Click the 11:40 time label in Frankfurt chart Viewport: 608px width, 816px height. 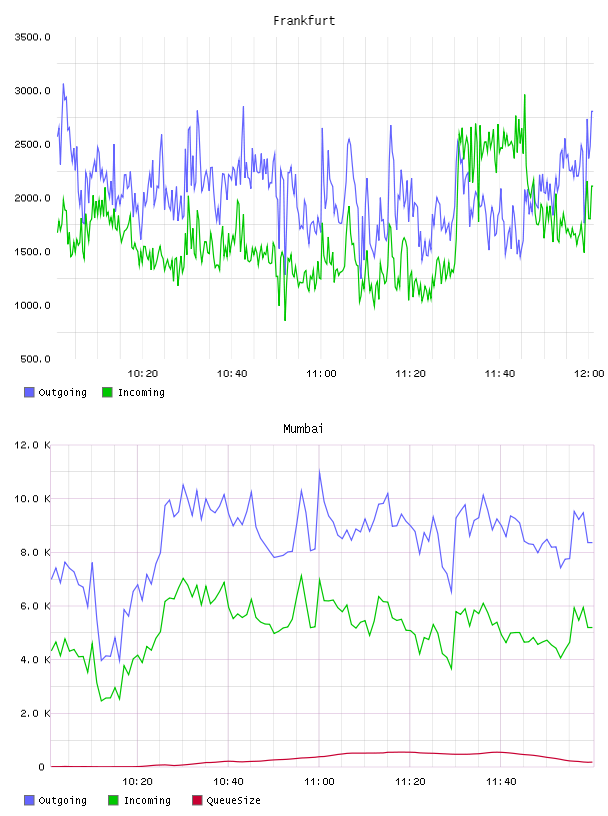pos(500,374)
